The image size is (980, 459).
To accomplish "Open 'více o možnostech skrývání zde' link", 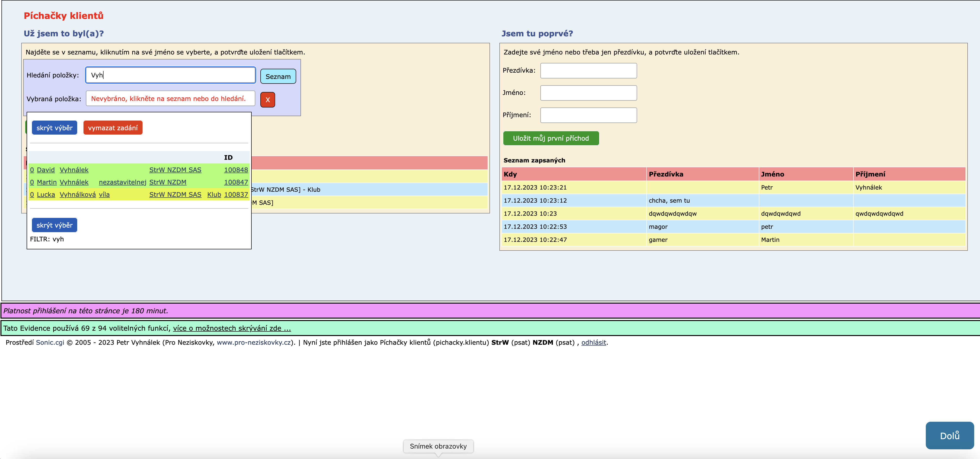I will point(232,328).
